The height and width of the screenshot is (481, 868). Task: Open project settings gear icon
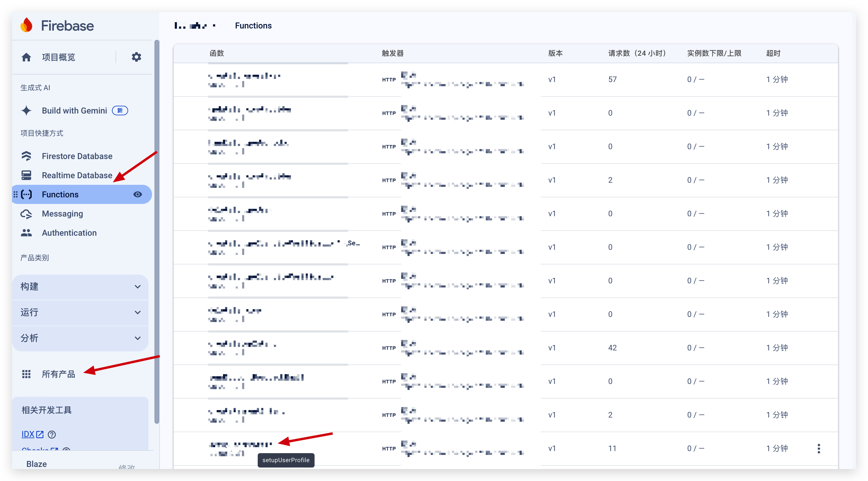[x=136, y=57]
